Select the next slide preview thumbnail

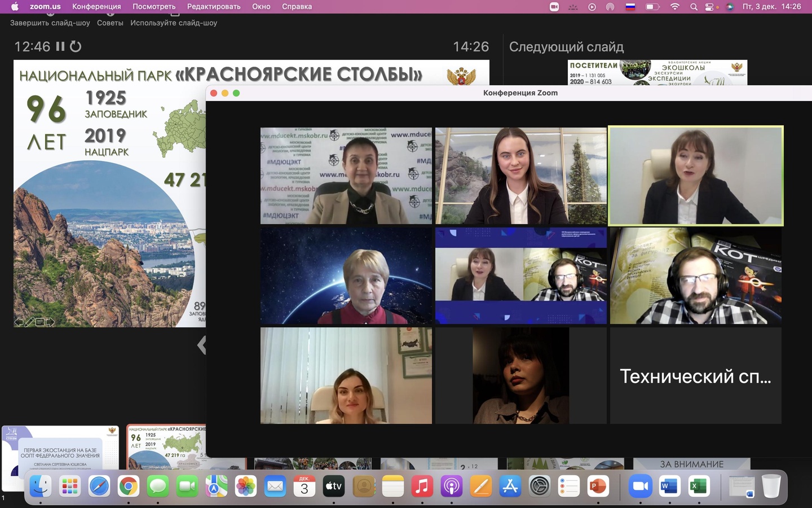(x=657, y=73)
